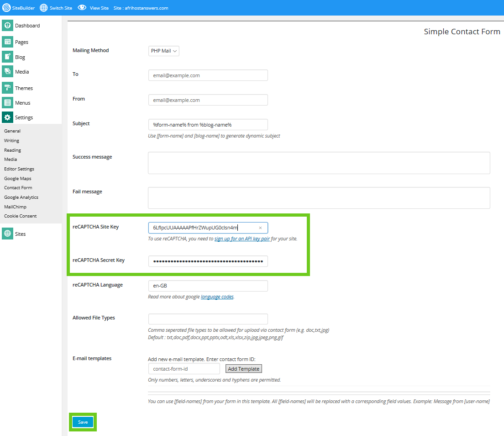Open Media library icon in sidebar
The width and height of the screenshot is (504, 436).
(7, 72)
